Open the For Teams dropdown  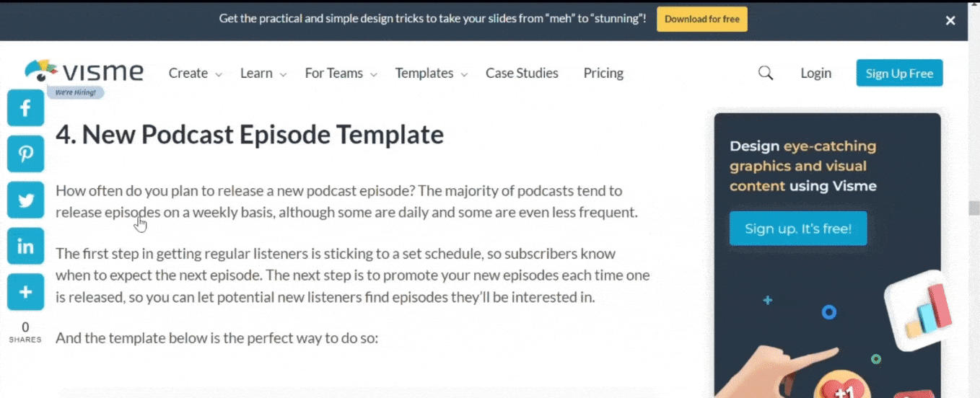[x=341, y=74]
